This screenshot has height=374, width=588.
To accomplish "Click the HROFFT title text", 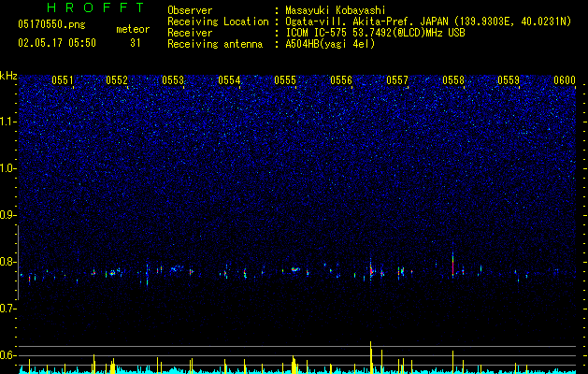I will click(x=95, y=7).
